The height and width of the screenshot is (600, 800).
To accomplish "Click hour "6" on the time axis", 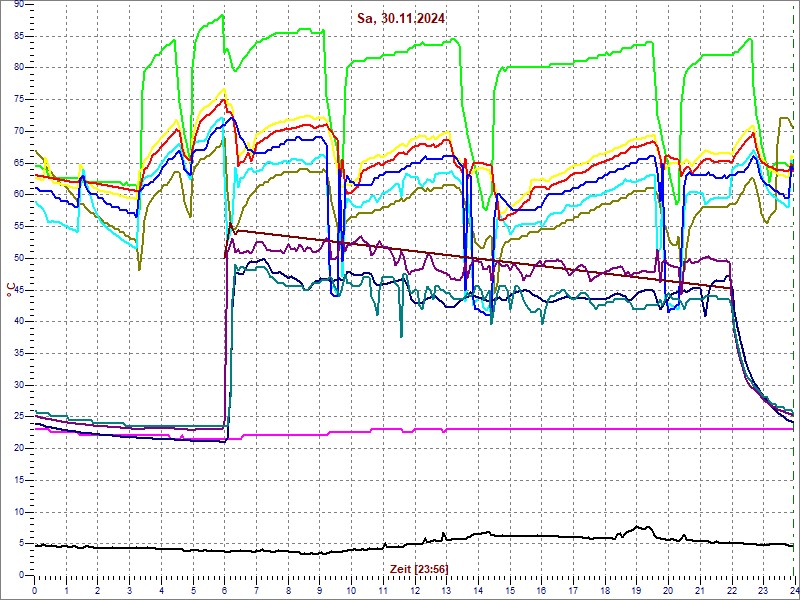I will 225,590.
